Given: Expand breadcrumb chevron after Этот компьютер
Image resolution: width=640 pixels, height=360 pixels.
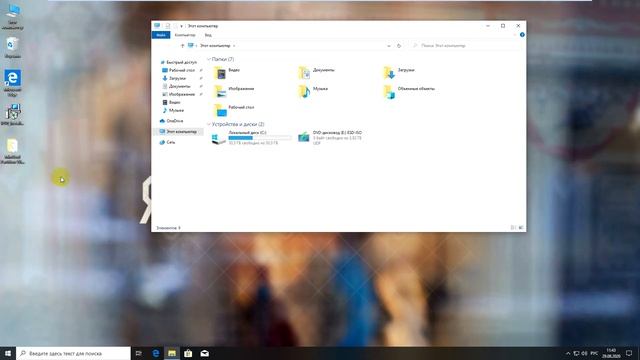Looking at the screenshot, I should 234,46.
